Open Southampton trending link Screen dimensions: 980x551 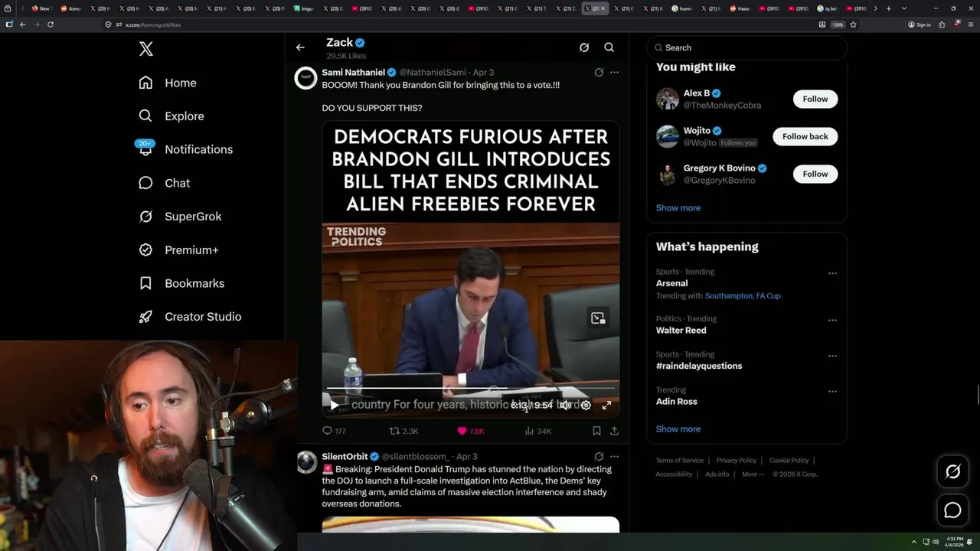click(x=727, y=295)
